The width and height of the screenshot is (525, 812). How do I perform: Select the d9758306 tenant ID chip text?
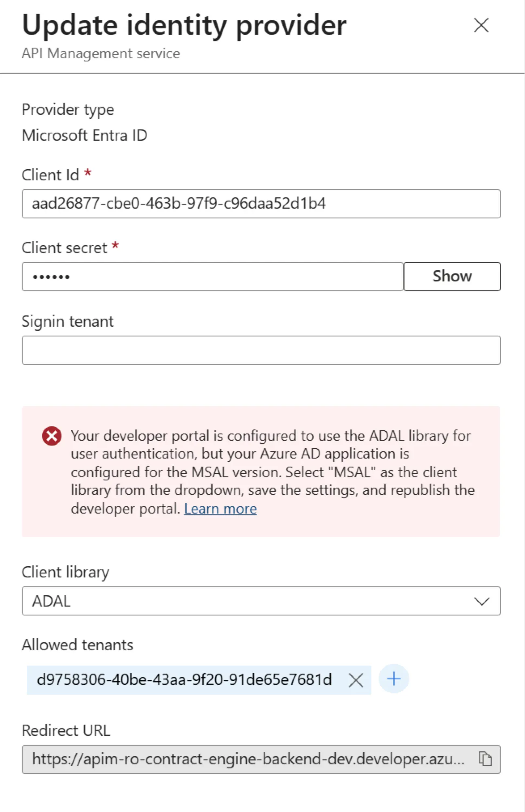184,680
